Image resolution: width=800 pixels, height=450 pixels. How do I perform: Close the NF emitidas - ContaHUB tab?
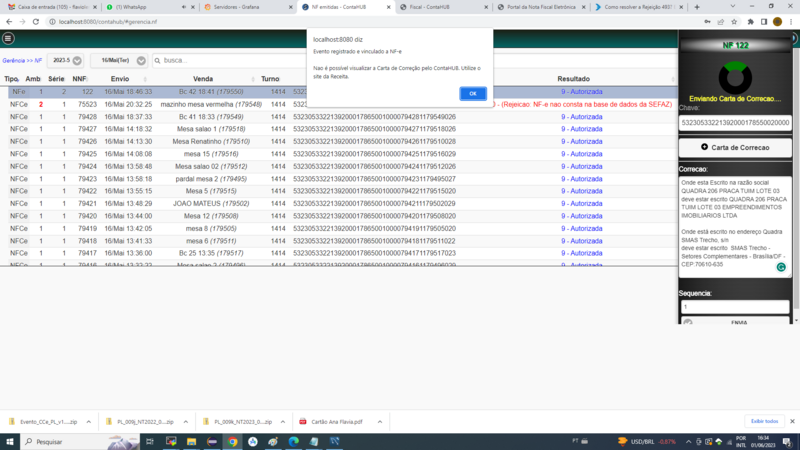[389, 7]
